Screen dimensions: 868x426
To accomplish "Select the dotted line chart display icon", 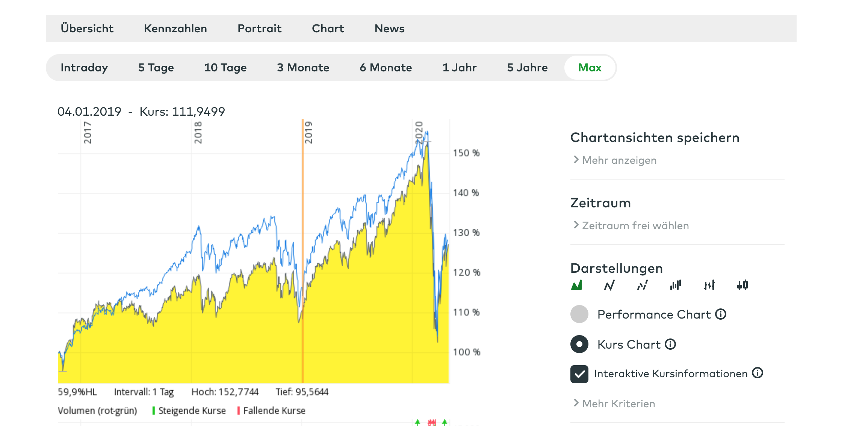I will click(x=643, y=285).
